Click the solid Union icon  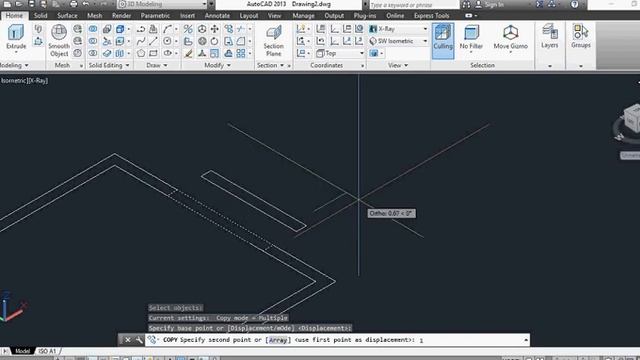[93, 29]
